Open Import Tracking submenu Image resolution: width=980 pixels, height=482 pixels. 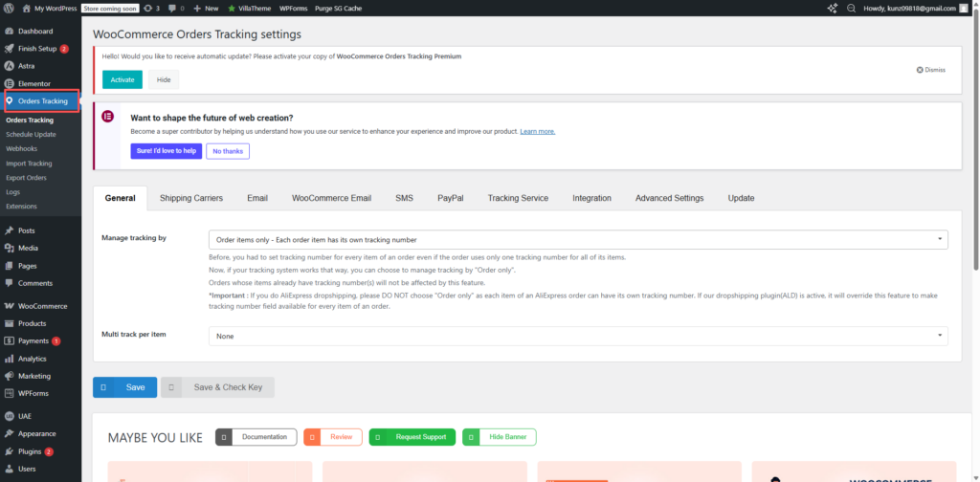29,163
